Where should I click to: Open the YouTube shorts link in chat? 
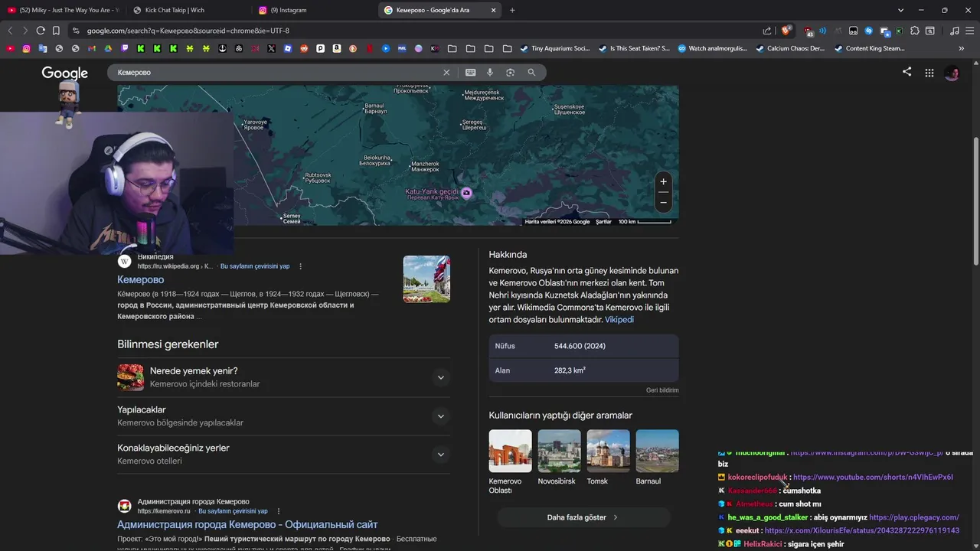(x=873, y=478)
